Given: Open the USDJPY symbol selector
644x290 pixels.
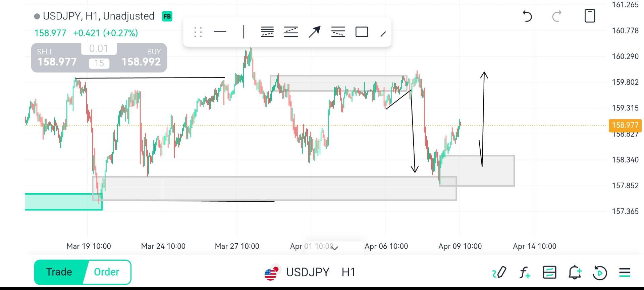Looking at the screenshot, I should pos(307,272).
